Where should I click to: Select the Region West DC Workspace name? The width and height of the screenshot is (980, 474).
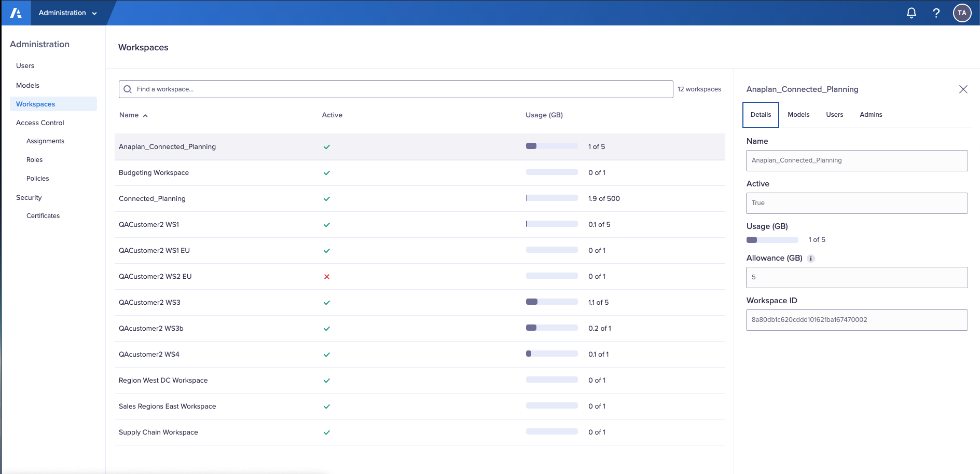click(x=163, y=381)
